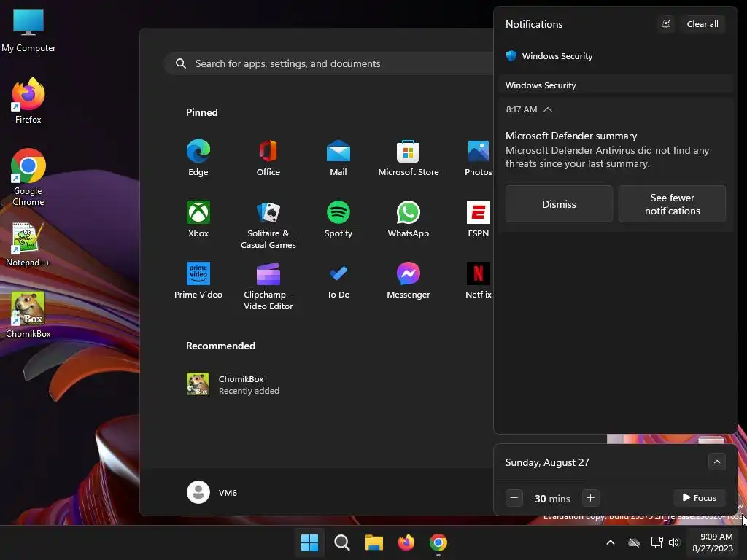Launch Messenger from pinned apps
The image size is (747, 560).
point(409,281)
